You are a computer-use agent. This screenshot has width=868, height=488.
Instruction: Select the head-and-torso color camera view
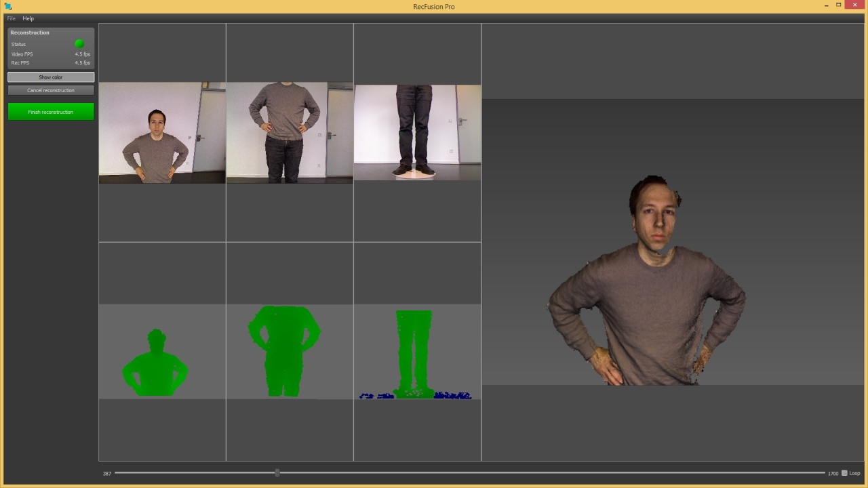click(x=162, y=133)
